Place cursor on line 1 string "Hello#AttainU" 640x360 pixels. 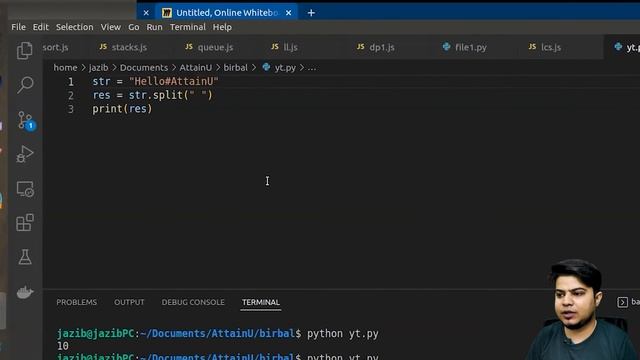pyautogui.click(x=174, y=82)
